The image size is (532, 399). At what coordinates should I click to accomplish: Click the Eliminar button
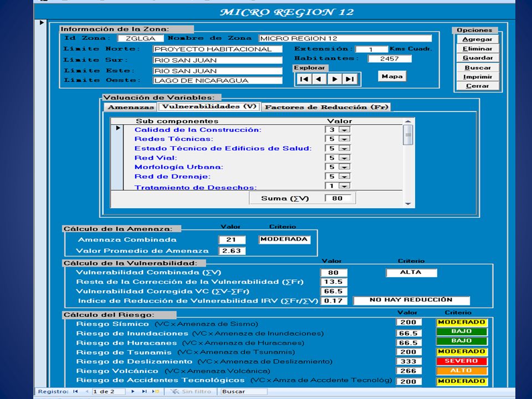point(477,49)
